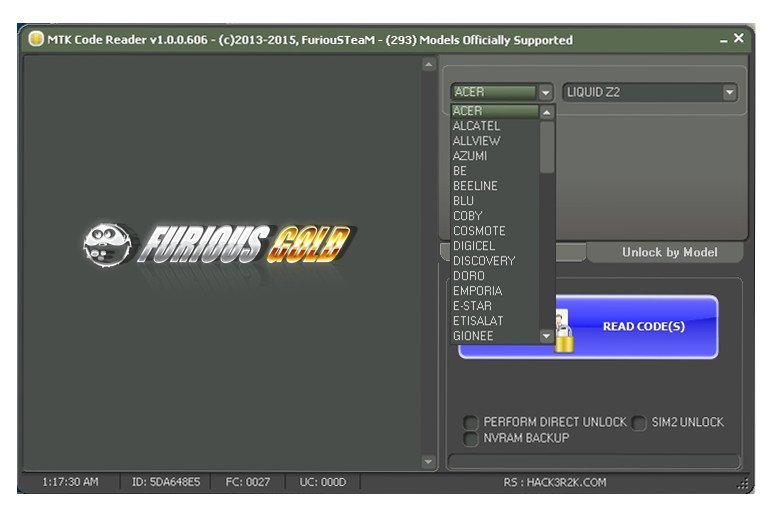
Task: Enable PERFORM DIRECT UNLOCK checkbox
Action: click(470, 422)
